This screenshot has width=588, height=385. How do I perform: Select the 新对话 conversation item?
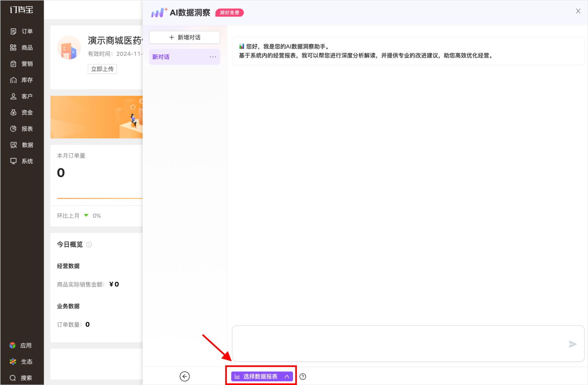175,57
